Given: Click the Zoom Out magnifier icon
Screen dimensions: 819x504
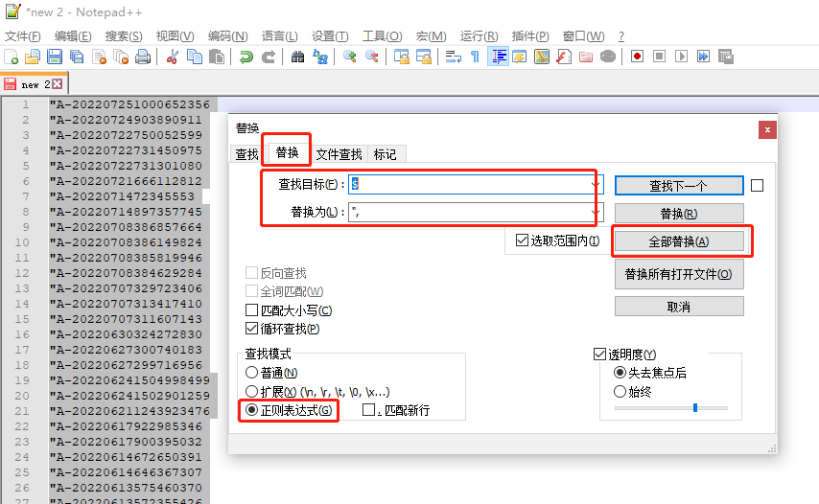Looking at the screenshot, I should pyautogui.click(x=371, y=57).
